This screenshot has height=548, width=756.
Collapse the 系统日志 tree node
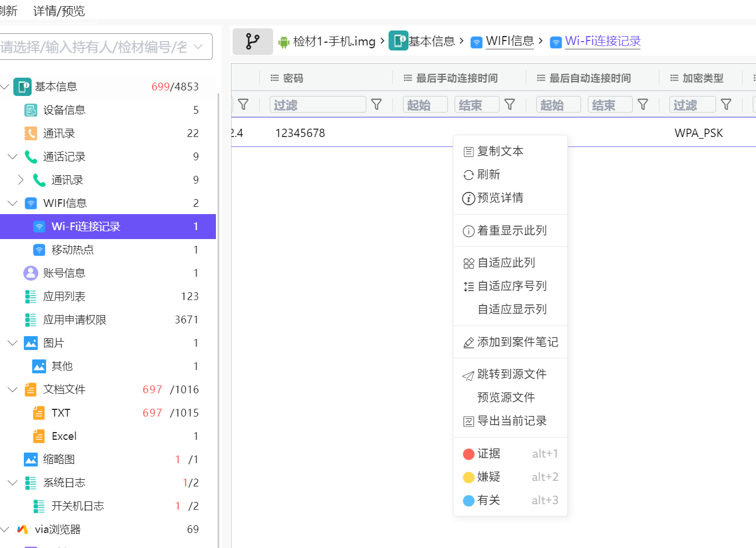coord(12,483)
